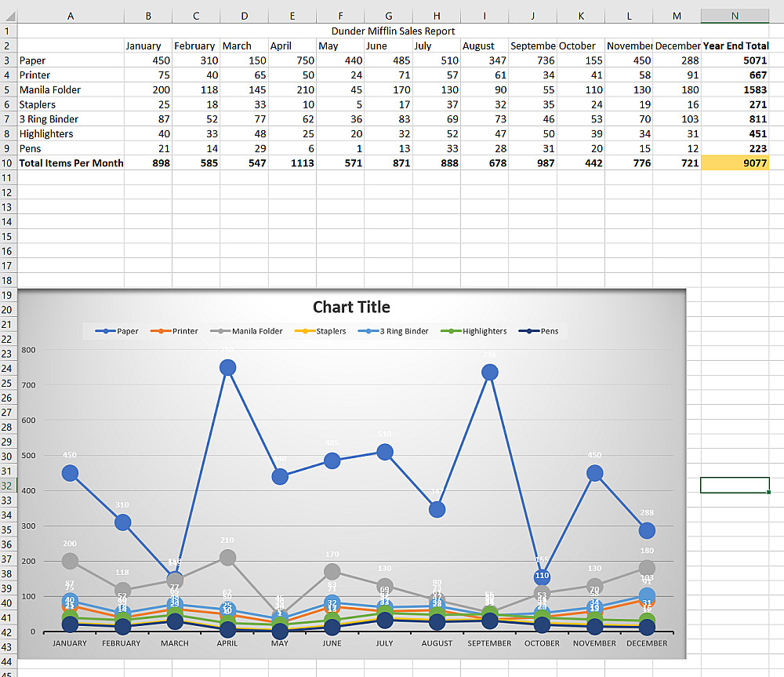The width and height of the screenshot is (784, 677).
Task: Select row 3 header
Action: click(x=7, y=60)
